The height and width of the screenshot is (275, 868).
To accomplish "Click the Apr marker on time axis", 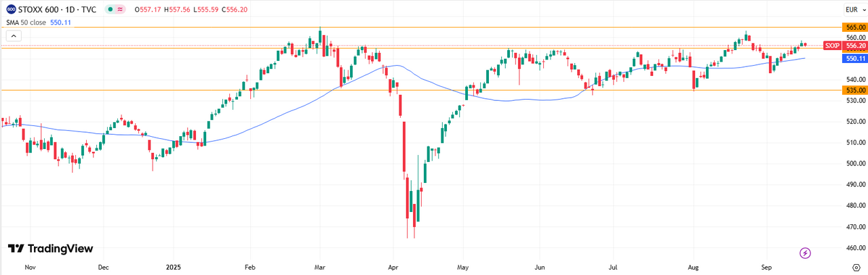I will [x=391, y=267].
